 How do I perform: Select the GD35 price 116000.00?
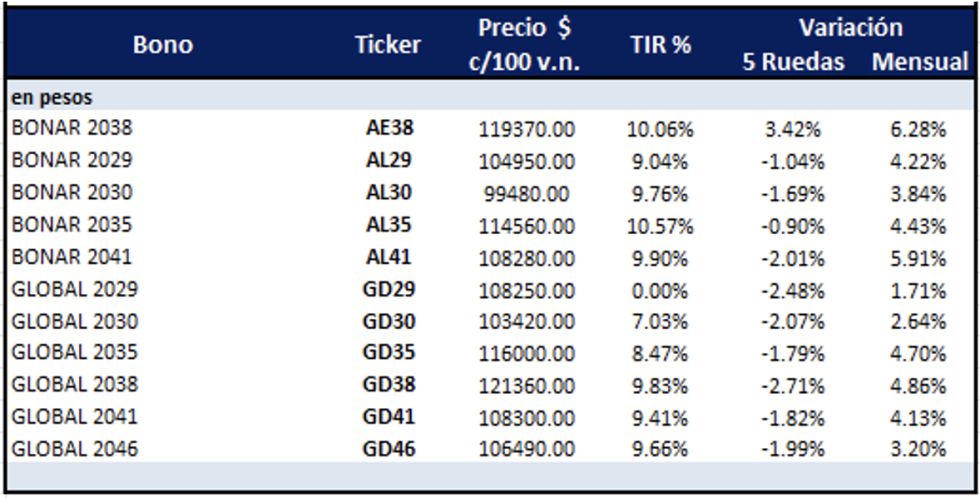[x=526, y=353]
